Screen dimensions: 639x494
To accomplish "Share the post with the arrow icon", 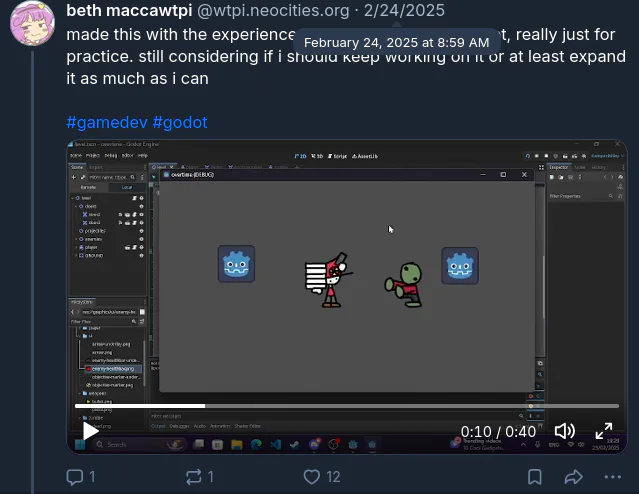I will (573, 477).
